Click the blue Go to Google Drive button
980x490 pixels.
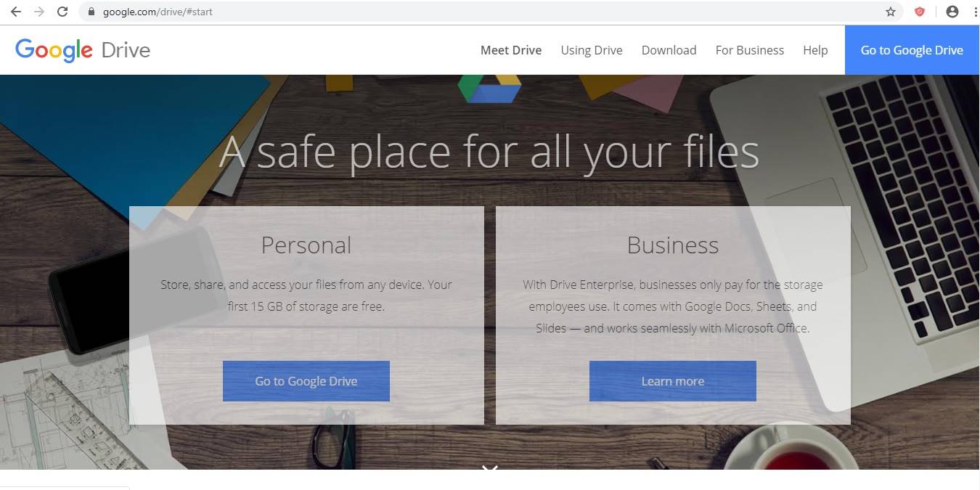tap(911, 49)
